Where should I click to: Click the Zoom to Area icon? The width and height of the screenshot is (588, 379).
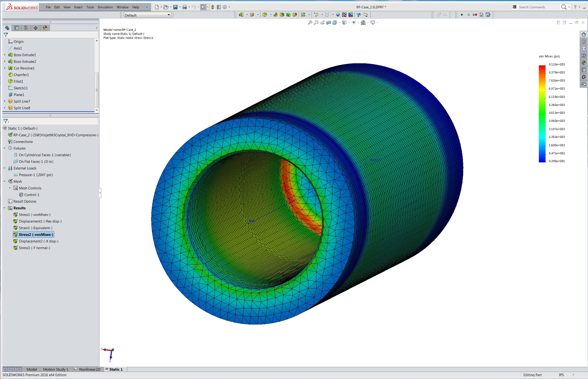pos(316,23)
